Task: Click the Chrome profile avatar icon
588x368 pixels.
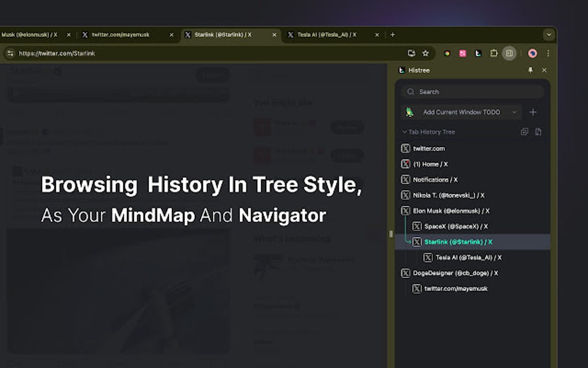Action: coord(533,54)
